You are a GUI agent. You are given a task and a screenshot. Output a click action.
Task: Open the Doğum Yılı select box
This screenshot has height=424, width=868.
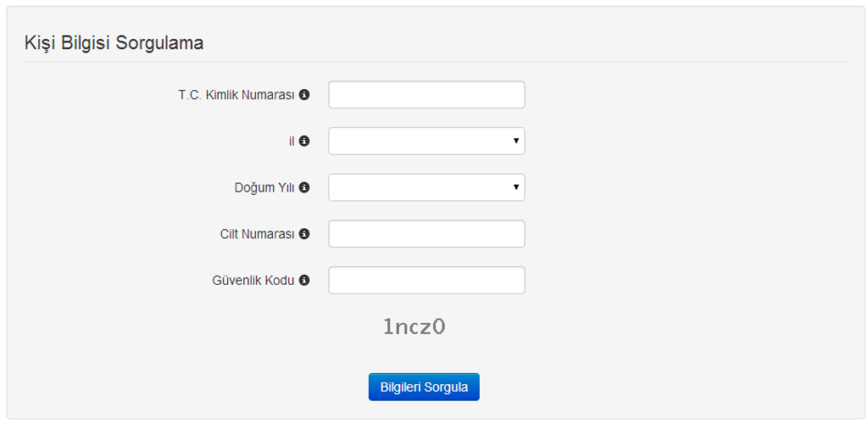point(421,187)
